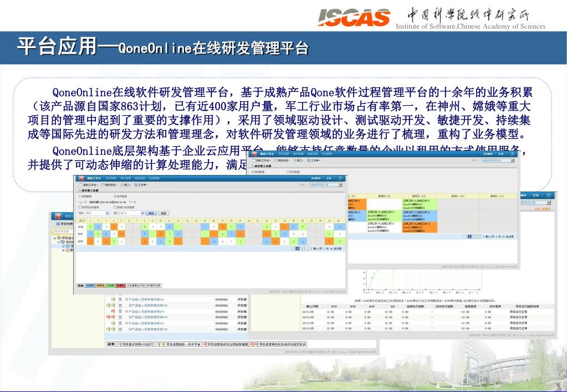567x392 pixels.
Task: Click ADMIN in the monthly timesheet window header
Action: 316,178
